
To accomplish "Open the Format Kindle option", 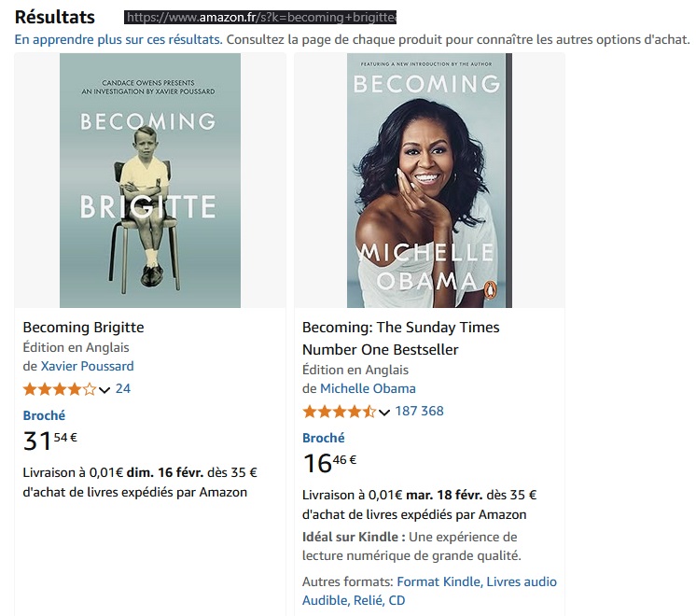I will pyautogui.click(x=438, y=582).
